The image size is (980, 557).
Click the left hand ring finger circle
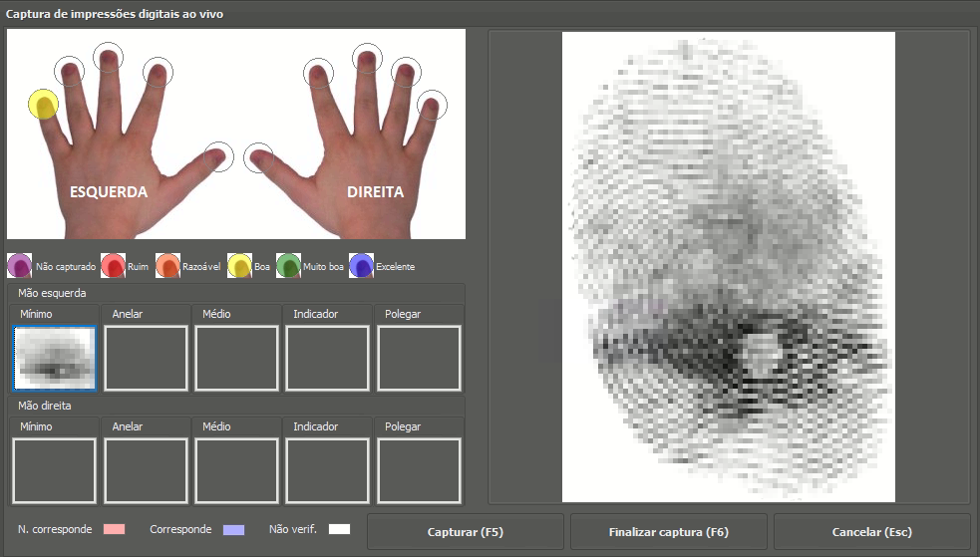69,72
